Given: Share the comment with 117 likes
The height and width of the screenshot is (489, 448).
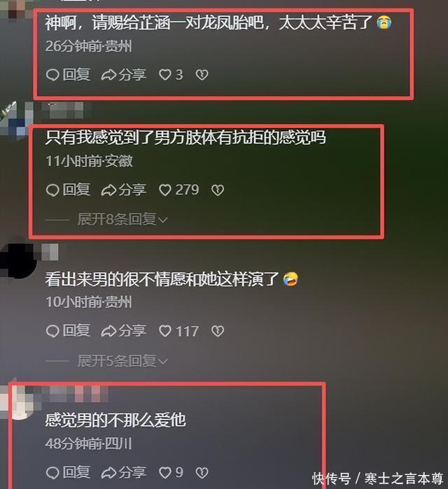Looking at the screenshot, I should (x=124, y=331).
